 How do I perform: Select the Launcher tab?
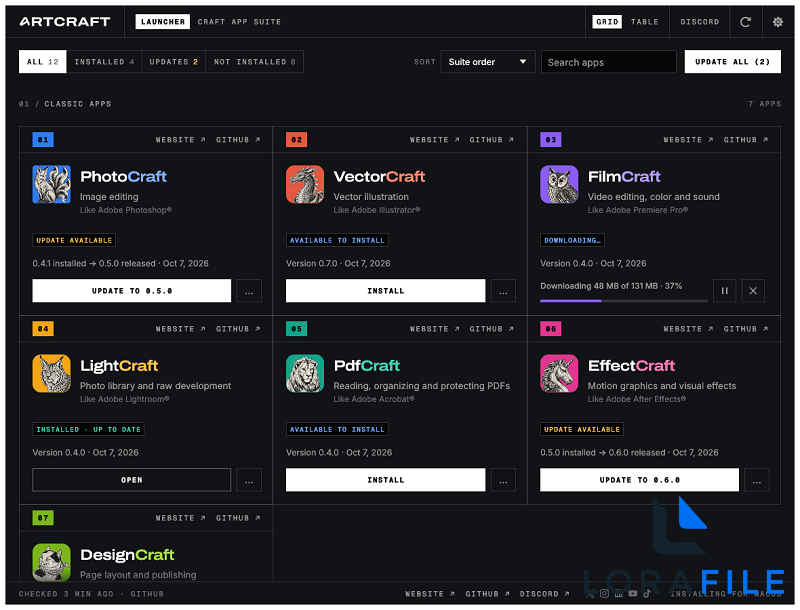pos(163,22)
